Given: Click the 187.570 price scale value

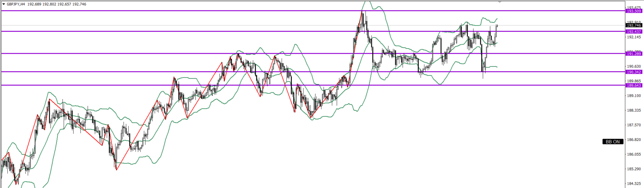Looking at the screenshot, I should tap(634, 125).
